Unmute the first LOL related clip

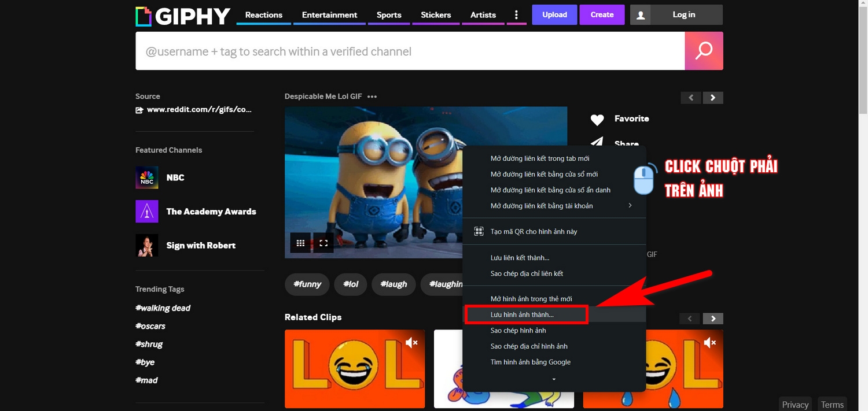(411, 343)
